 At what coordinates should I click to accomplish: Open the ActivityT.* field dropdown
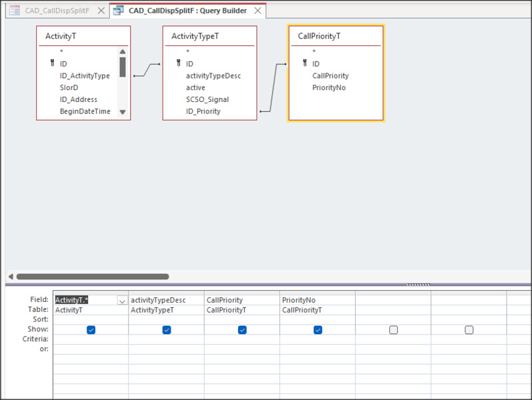(122, 301)
